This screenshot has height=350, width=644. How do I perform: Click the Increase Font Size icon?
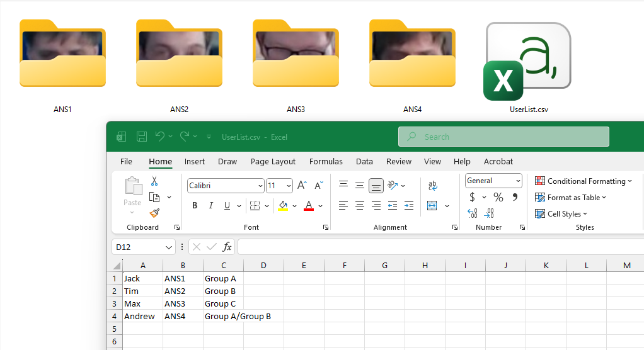pyautogui.click(x=302, y=186)
